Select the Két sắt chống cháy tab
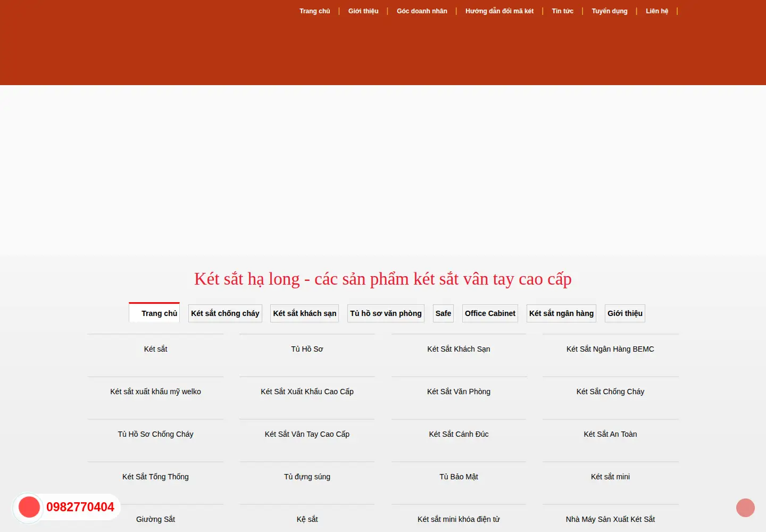Screen dimensions: 766x532 click(225, 313)
